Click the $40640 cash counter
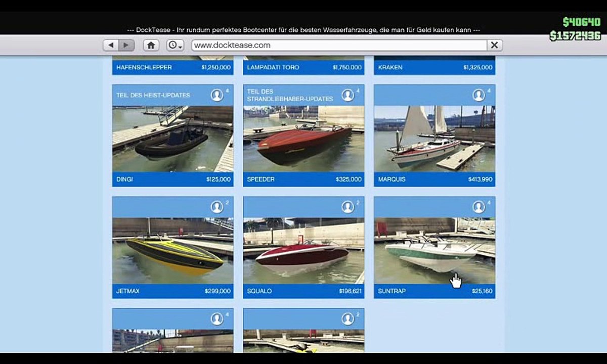 pos(582,22)
